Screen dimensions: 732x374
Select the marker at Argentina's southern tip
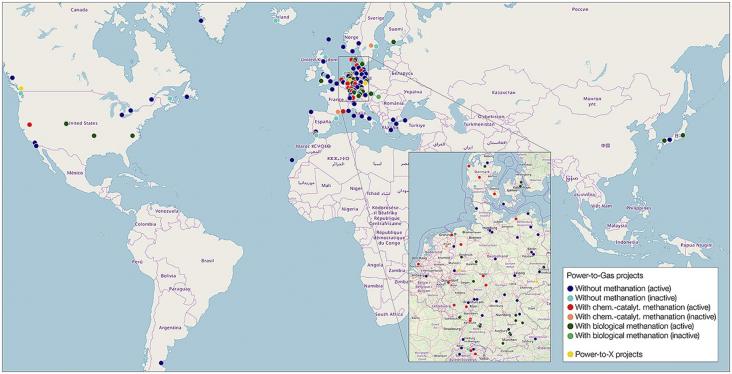click(162, 363)
